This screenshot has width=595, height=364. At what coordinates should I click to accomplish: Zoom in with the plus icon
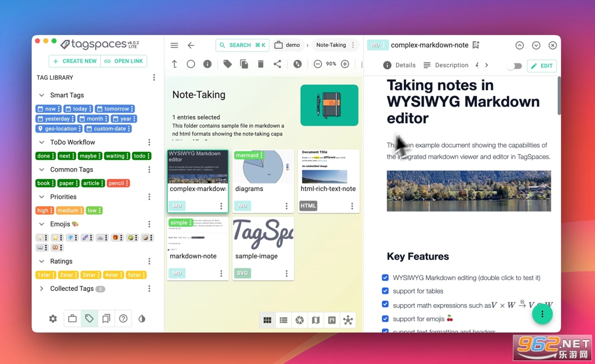(x=345, y=64)
